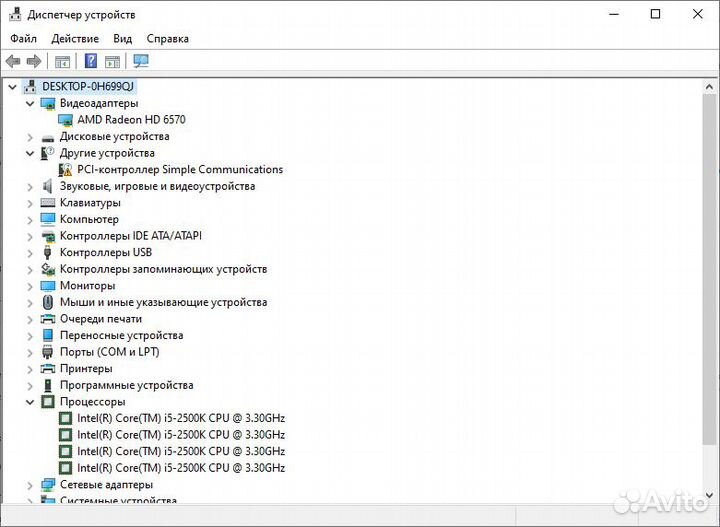720x527 pixels.
Task: Click the USB plug icon for Контроллеры USB
Action: 47,252
